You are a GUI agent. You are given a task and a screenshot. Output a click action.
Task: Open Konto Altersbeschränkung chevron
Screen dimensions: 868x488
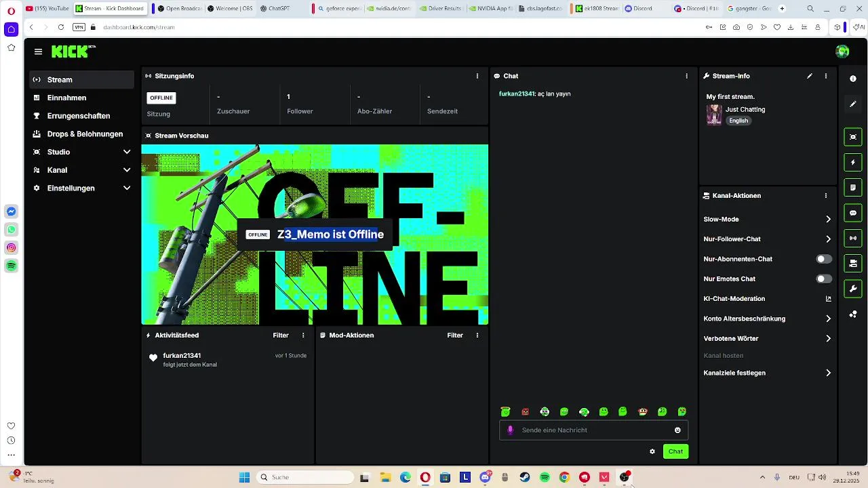(828, 319)
